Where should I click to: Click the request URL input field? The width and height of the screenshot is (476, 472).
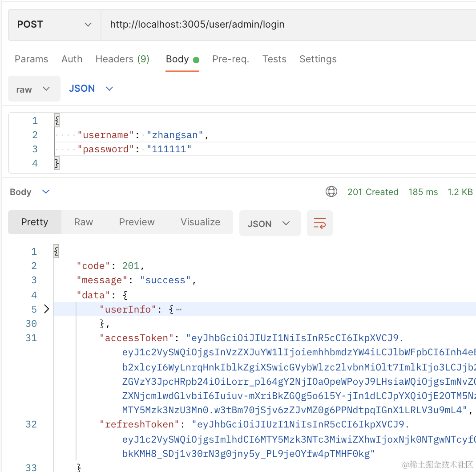(x=285, y=24)
